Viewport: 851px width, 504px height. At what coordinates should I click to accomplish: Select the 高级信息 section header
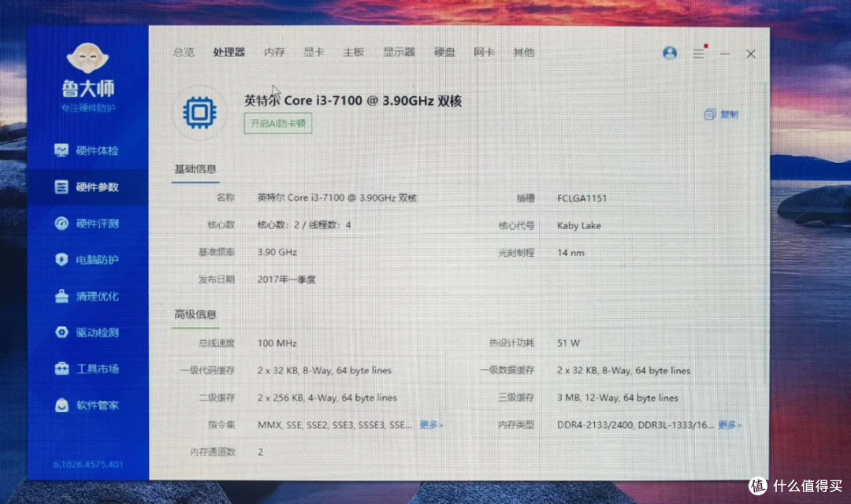pyautogui.click(x=195, y=314)
